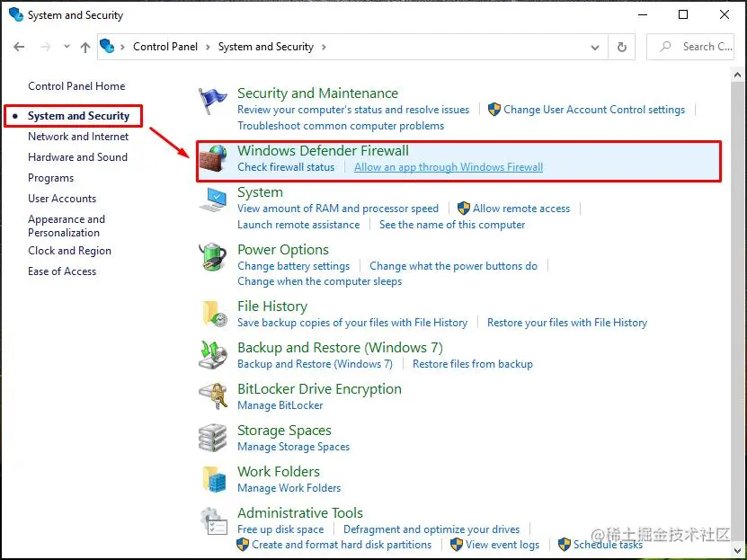Click Restore files from backup
Viewport: 747px width, 560px height.
473,364
